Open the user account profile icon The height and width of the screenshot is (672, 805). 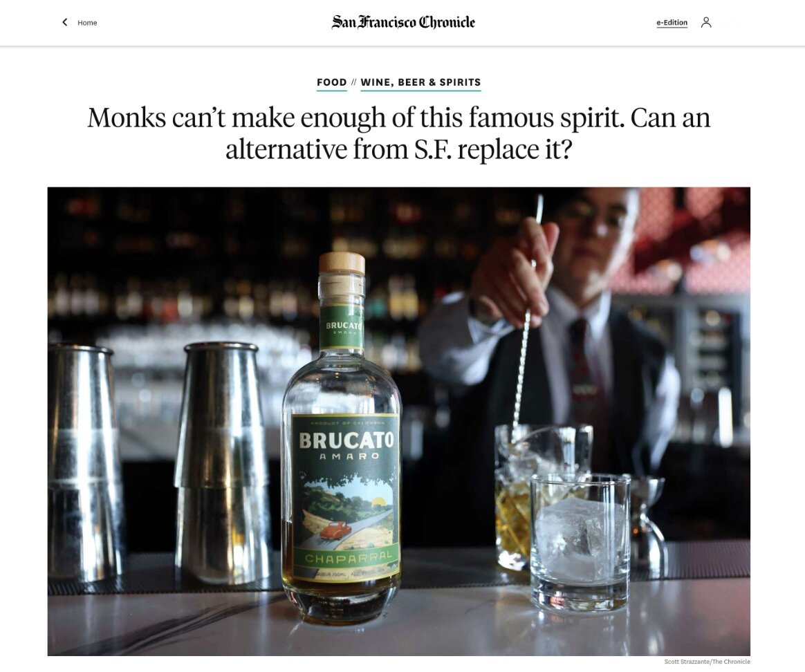click(706, 22)
